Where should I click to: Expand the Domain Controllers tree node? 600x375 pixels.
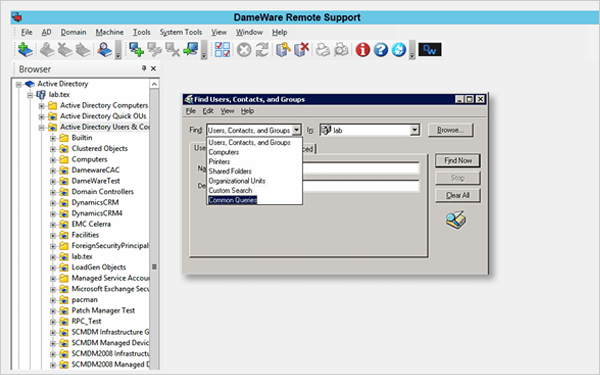pyautogui.click(x=53, y=192)
